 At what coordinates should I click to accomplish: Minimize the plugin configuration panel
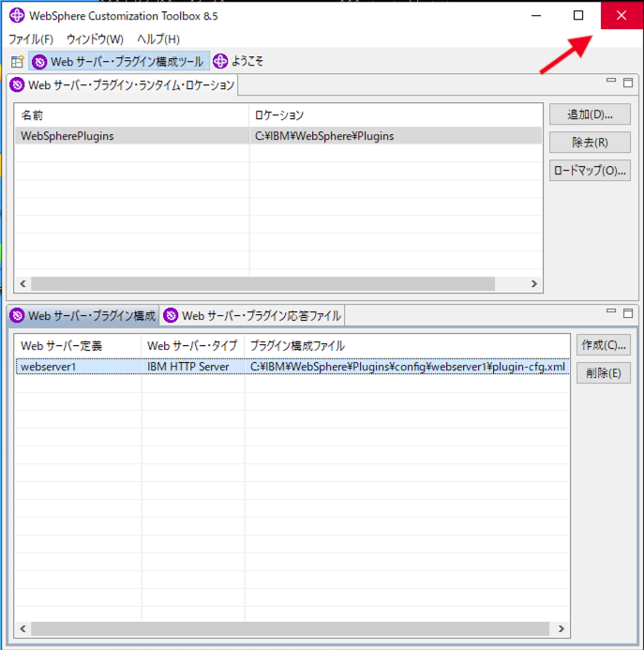(611, 310)
